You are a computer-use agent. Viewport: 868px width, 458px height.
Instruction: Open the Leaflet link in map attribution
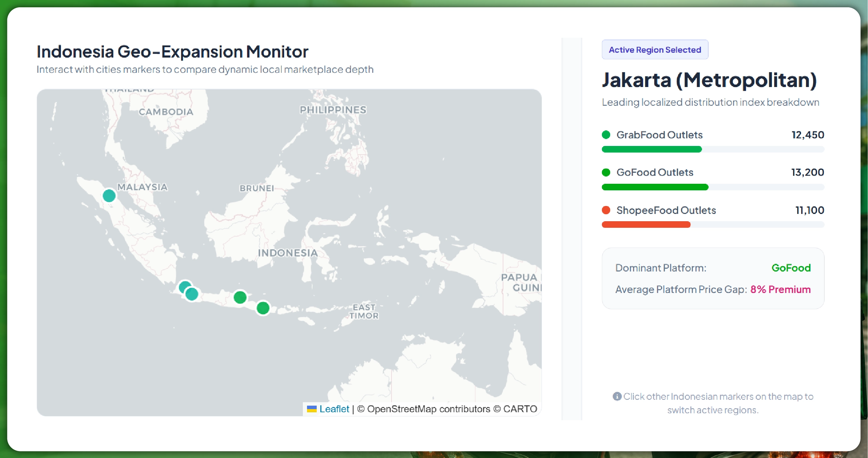[334, 409]
